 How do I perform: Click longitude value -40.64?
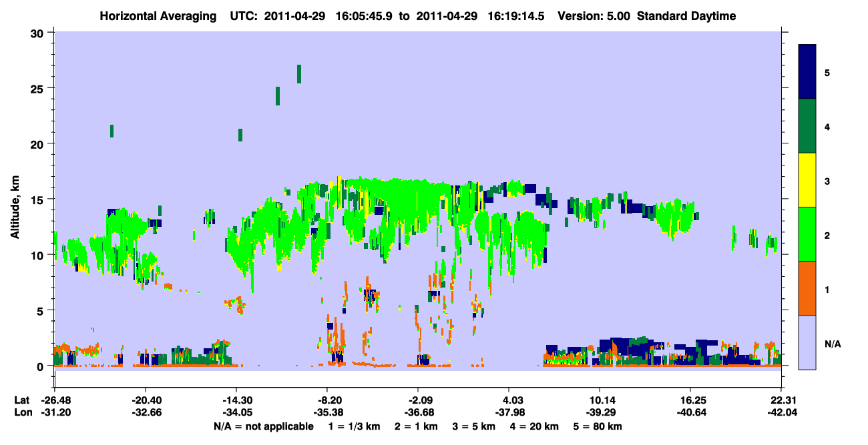(690, 412)
